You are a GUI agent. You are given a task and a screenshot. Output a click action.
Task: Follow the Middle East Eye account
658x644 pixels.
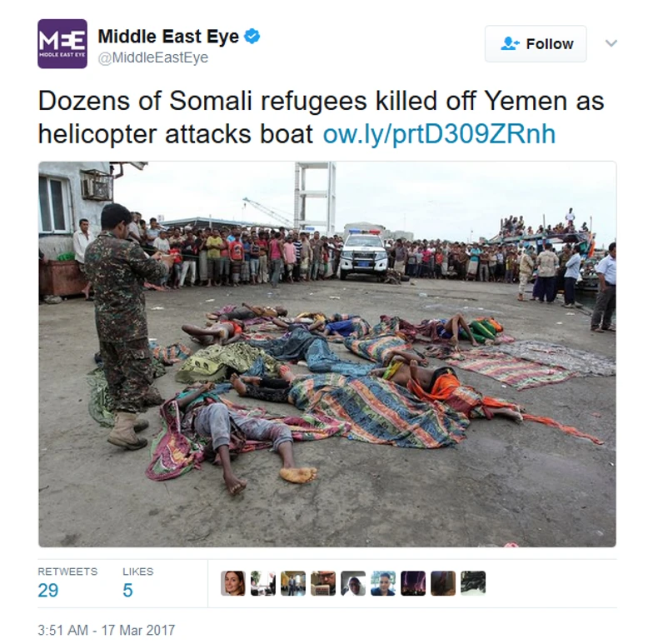point(536,43)
